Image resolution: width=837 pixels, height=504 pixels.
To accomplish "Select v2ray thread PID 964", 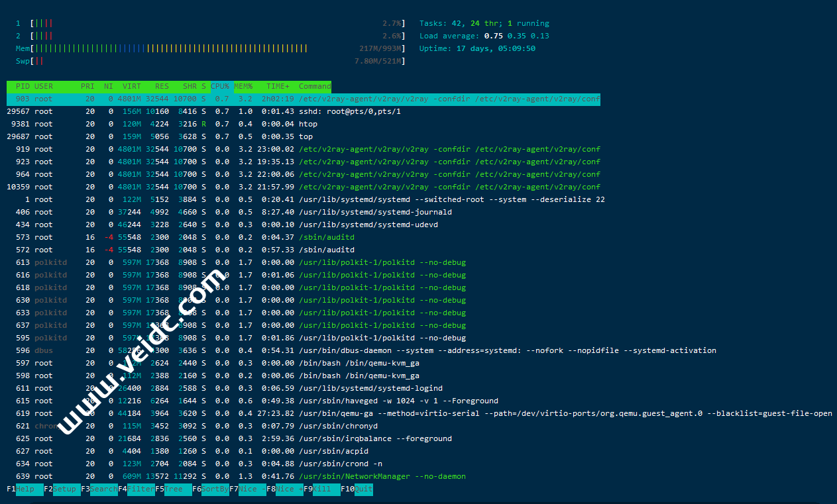I will point(304,174).
